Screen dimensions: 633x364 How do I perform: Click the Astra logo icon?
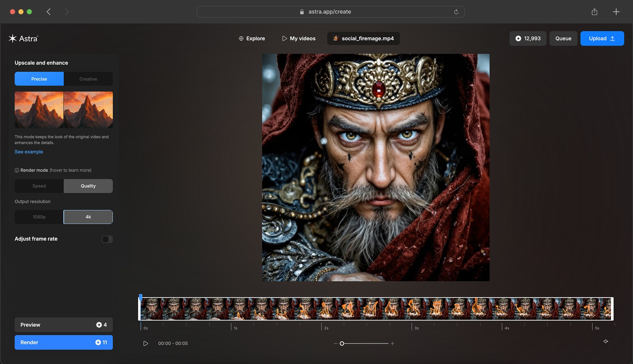coord(13,38)
